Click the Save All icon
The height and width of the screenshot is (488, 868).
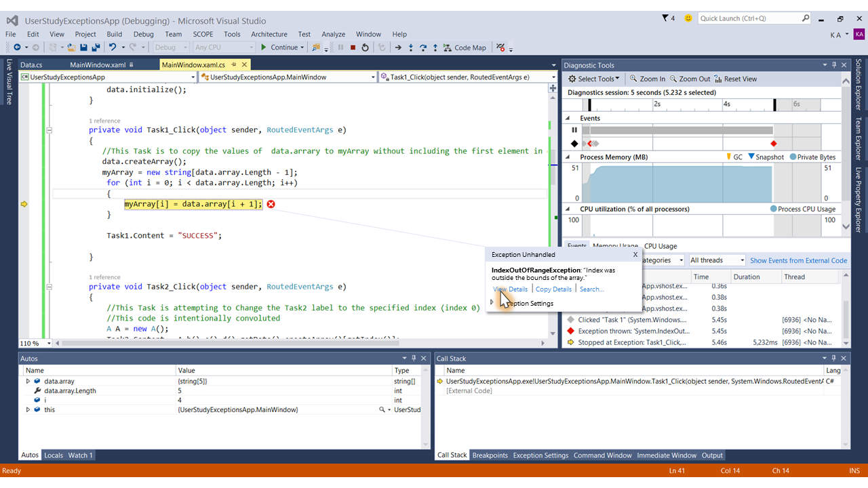click(x=96, y=47)
